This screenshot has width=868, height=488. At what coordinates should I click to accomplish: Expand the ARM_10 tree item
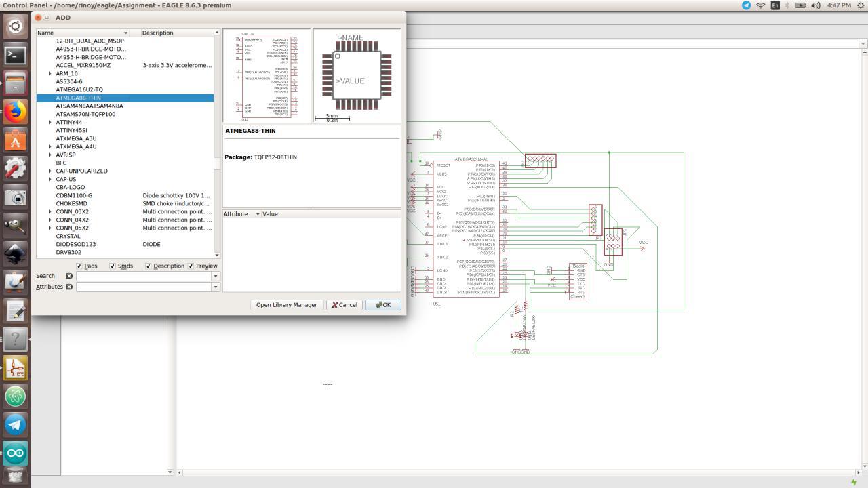[x=50, y=73]
